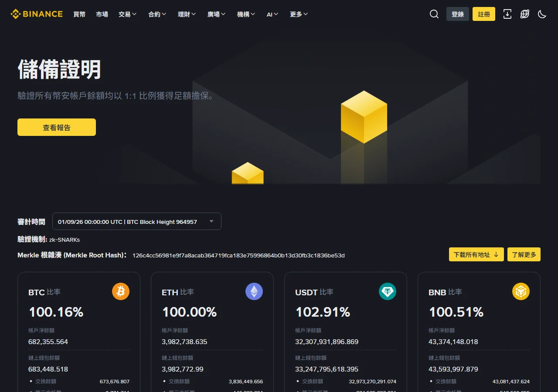The image size is (558, 392).
Task: Open the 市場 menu item
Action: (x=102, y=14)
